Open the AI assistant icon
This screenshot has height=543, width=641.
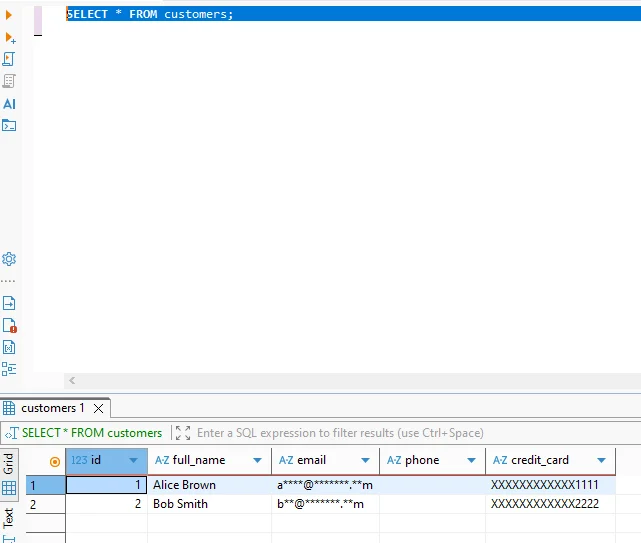[x=9, y=103]
